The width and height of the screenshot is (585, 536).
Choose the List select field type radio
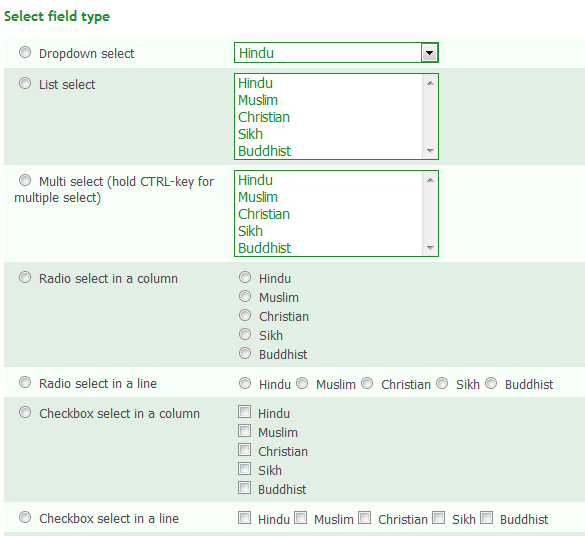(25, 83)
